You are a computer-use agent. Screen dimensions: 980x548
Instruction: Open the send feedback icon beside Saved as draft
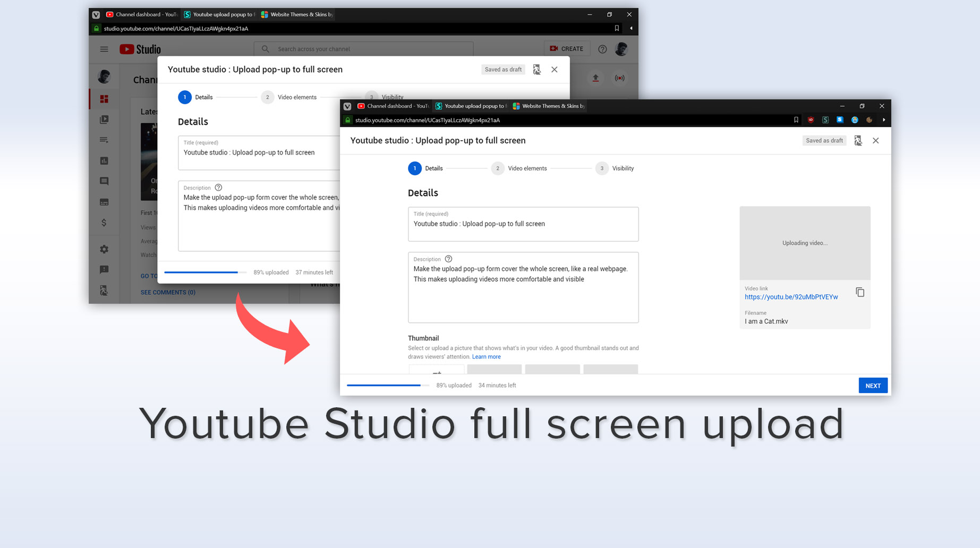pos(858,140)
